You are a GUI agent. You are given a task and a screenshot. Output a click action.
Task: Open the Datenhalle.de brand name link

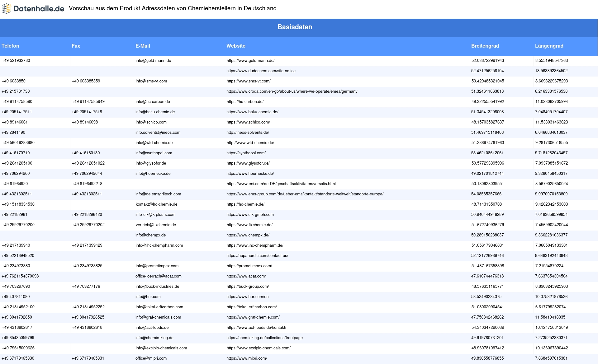(39, 9)
